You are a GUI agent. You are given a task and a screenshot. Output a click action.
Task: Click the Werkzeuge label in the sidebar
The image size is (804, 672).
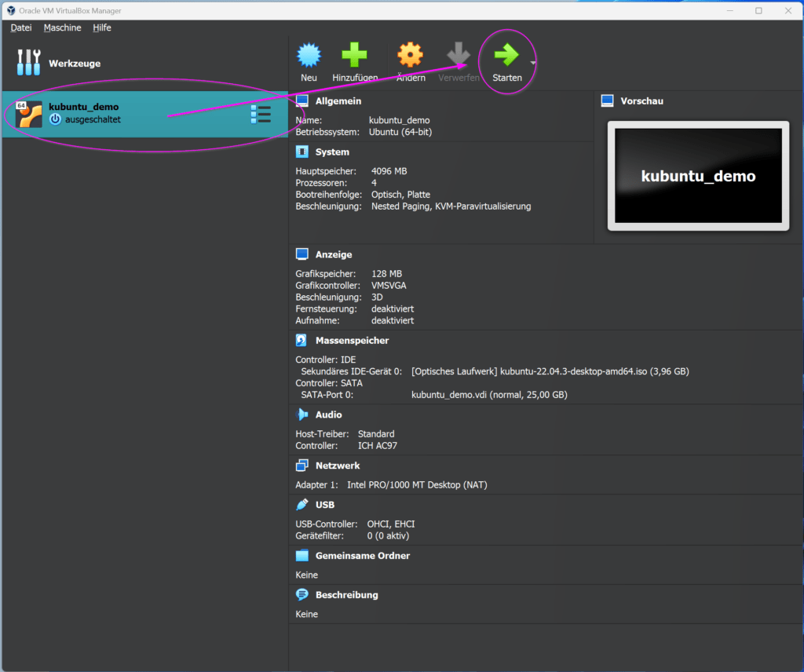click(x=75, y=64)
